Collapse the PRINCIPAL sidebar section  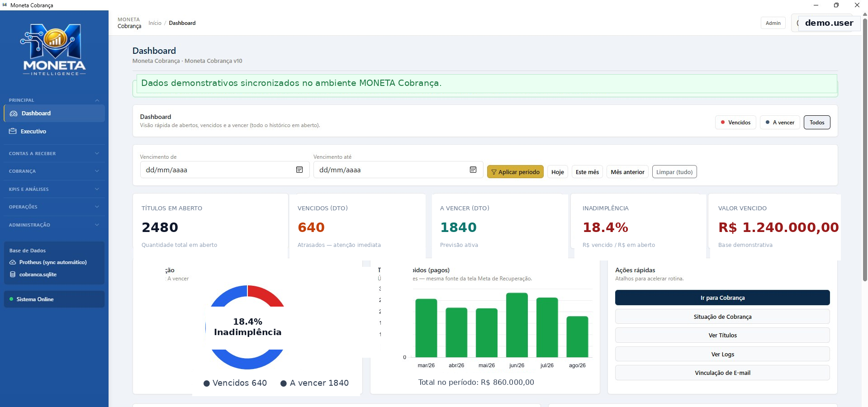pyautogui.click(x=54, y=100)
